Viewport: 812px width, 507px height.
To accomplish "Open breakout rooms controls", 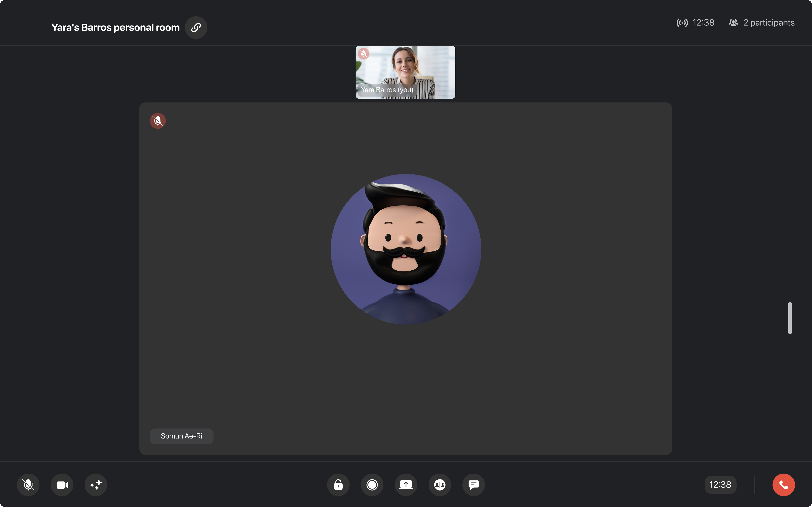I will (x=440, y=485).
